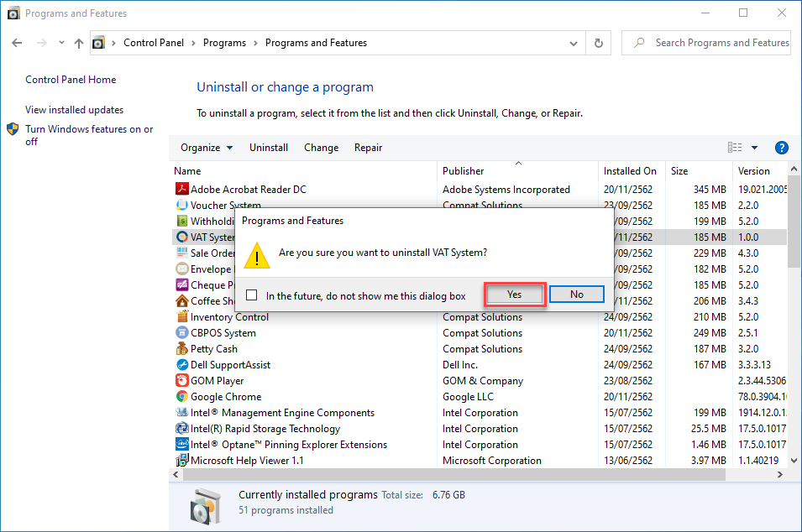Click the change view icon

[735, 148]
